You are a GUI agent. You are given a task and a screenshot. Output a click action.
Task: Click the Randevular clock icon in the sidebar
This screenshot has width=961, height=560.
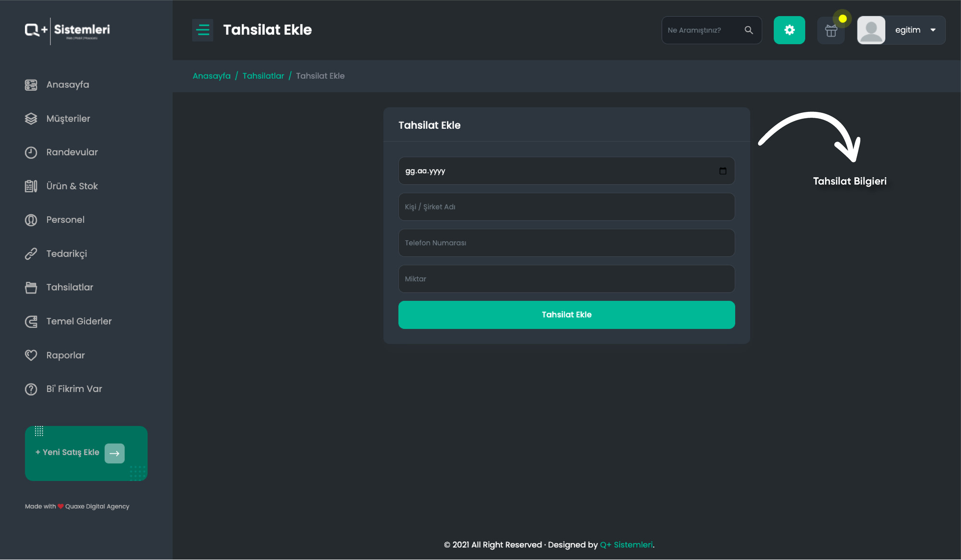(x=31, y=153)
